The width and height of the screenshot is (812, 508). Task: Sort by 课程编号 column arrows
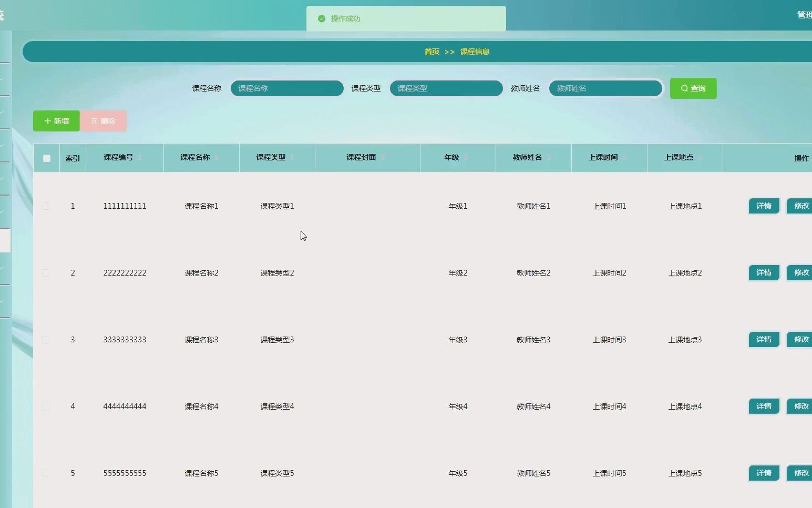coord(140,157)
